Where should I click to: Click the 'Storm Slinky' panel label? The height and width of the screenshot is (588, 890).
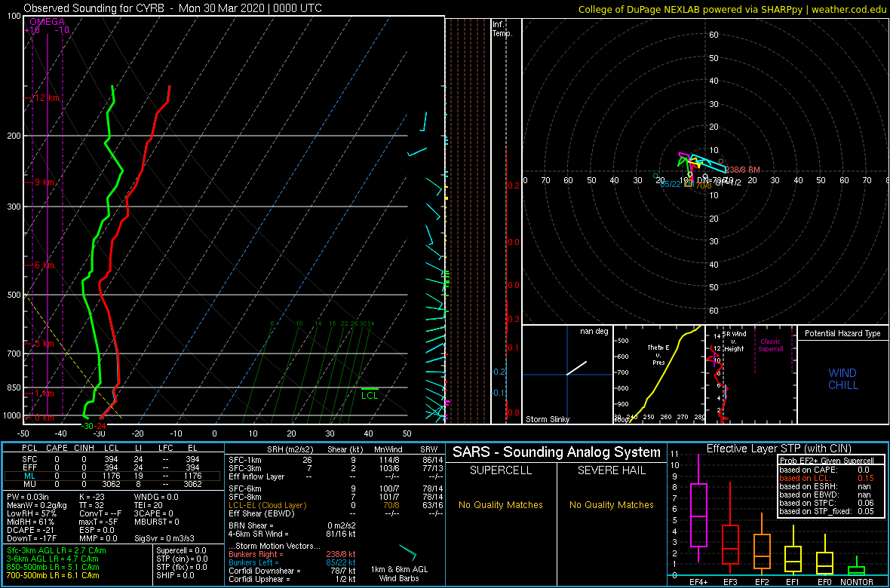pyautogui.click(x=548, y=419)
